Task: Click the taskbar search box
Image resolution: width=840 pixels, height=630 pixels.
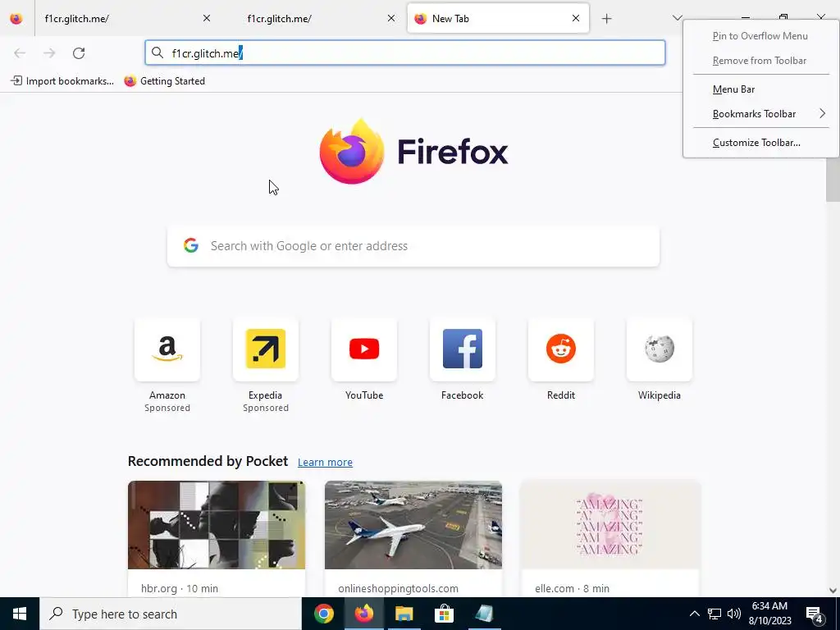Action: click(171, 614)
